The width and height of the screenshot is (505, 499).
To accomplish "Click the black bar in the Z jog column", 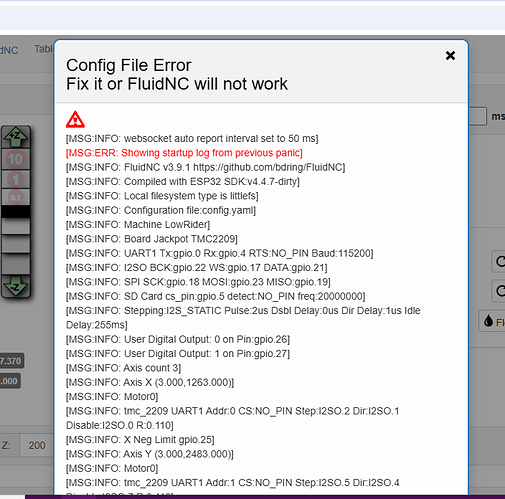I will pyautogui.click(x=16, y=212).
